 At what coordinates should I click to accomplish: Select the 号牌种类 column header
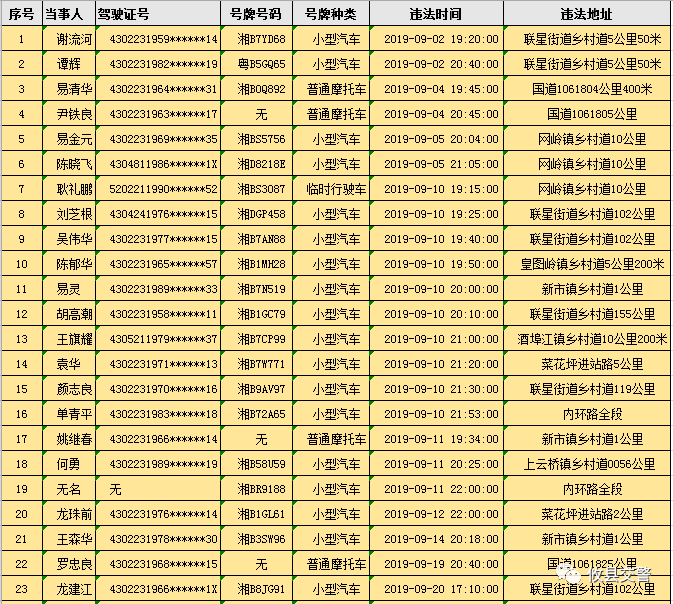(330, 14)
